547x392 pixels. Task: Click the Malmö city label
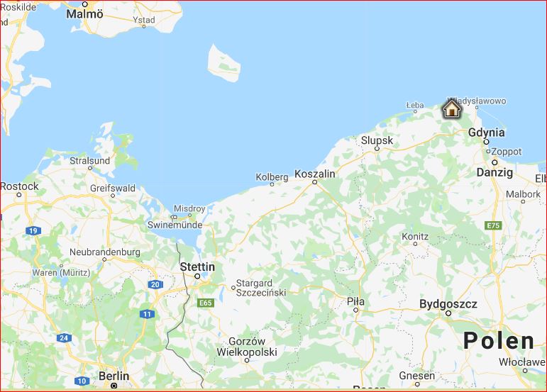point(84,14)
